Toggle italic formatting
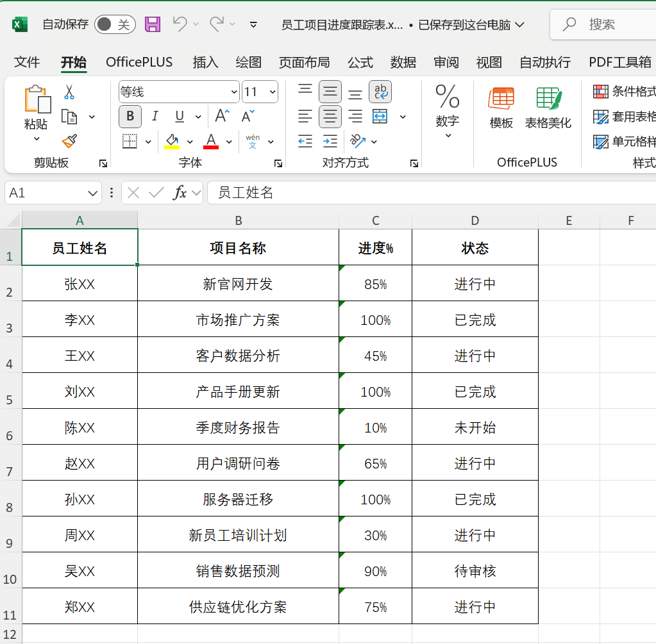Image resolution: width=656 pixels, height=644 pixels. [x=155, y=117]
